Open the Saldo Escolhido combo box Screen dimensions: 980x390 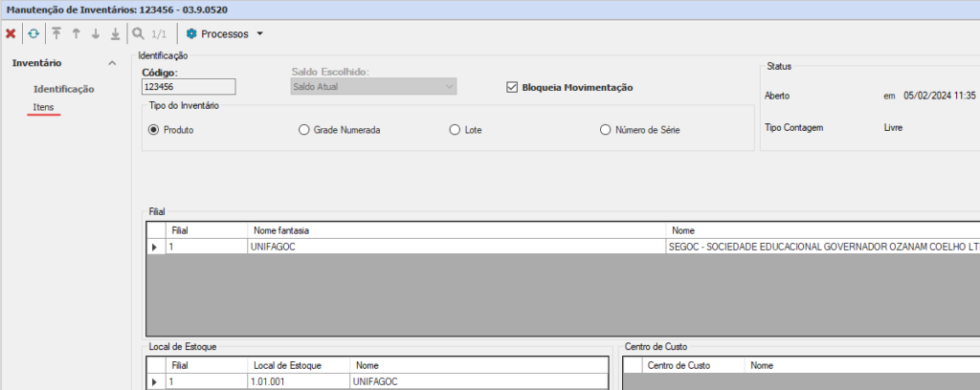click(x=373, y=88)
